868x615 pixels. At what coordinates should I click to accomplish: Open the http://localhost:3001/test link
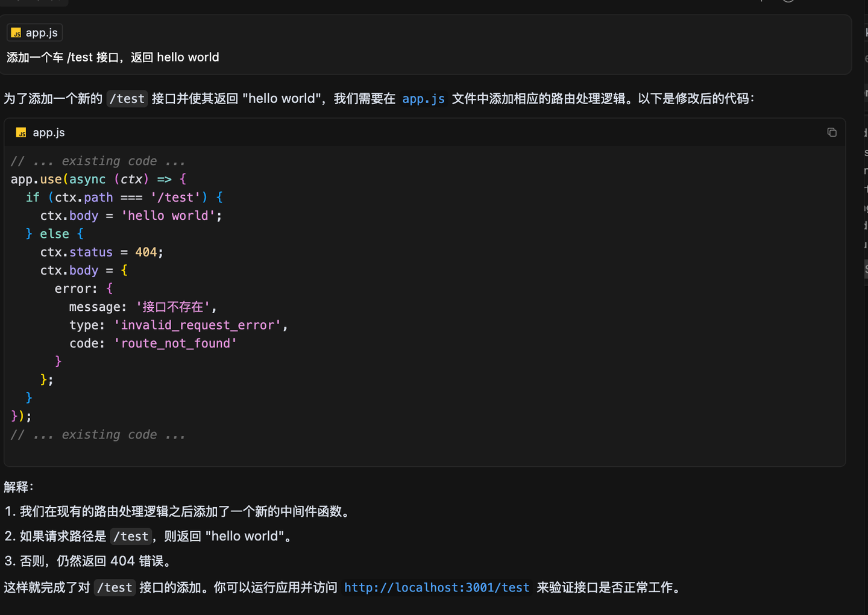tap(436, 587)
